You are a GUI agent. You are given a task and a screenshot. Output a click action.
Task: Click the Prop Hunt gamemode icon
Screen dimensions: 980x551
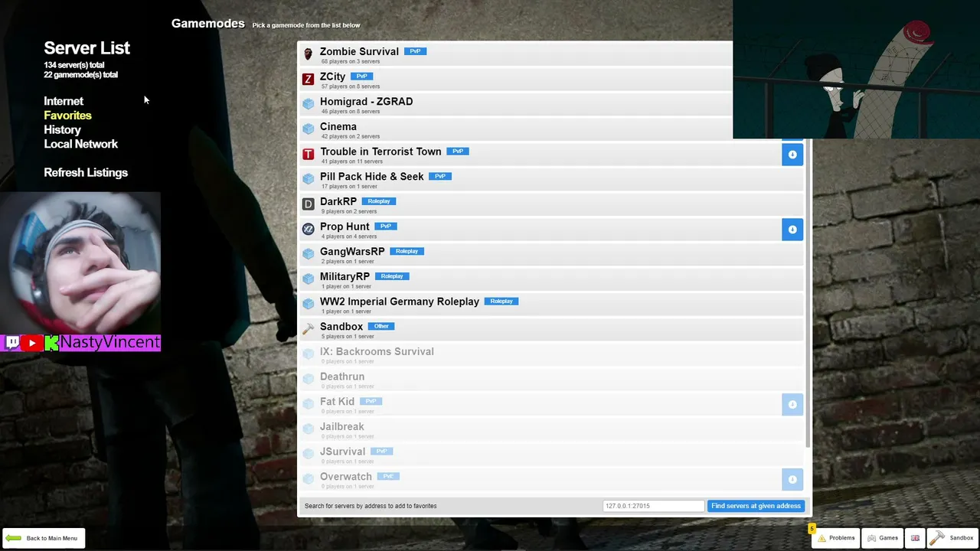pyautogui.click(x=308, y=229)
